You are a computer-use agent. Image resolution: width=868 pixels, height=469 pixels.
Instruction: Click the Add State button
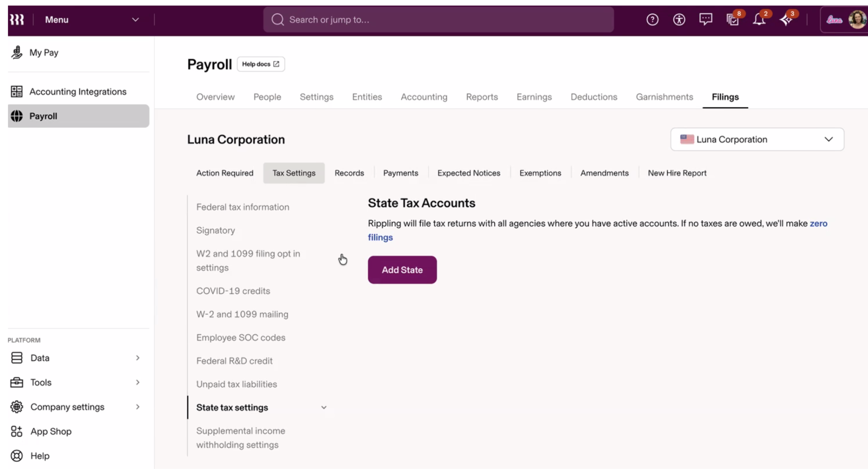[x=402, y=270]
